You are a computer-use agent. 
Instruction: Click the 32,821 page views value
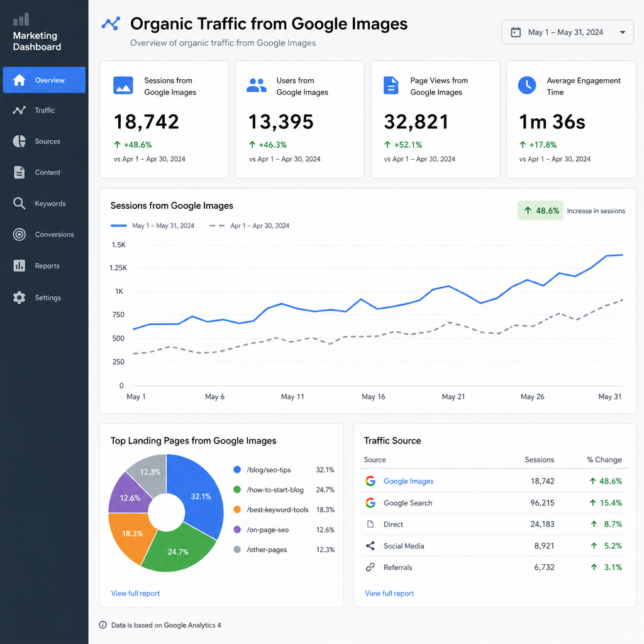tap(416, 122)
